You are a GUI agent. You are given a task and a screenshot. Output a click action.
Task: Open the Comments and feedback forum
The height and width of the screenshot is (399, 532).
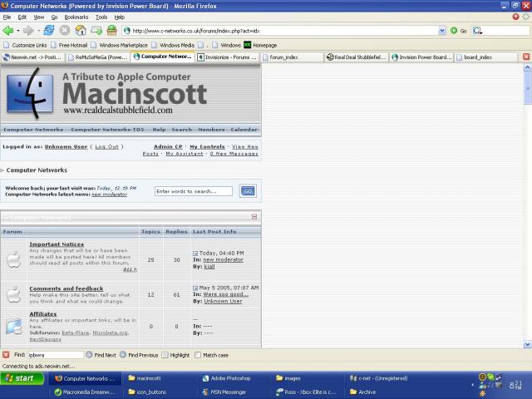pos(66,288)
